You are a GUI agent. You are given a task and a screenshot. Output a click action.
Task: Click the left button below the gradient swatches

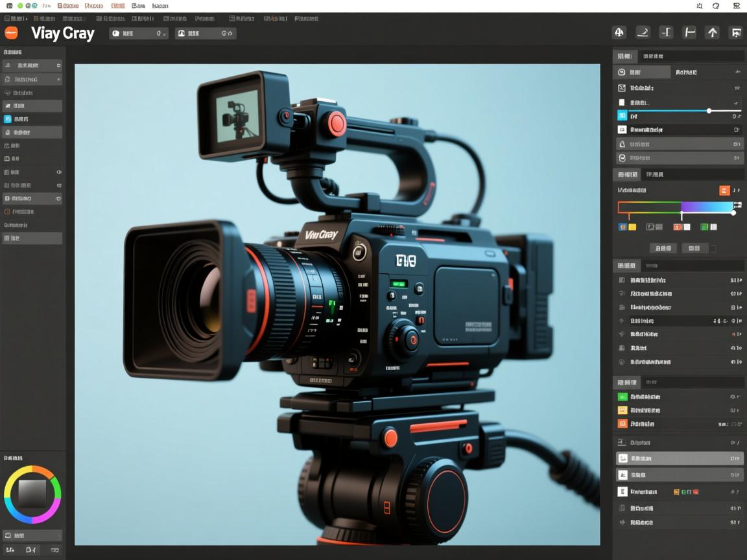click(663, 248)
